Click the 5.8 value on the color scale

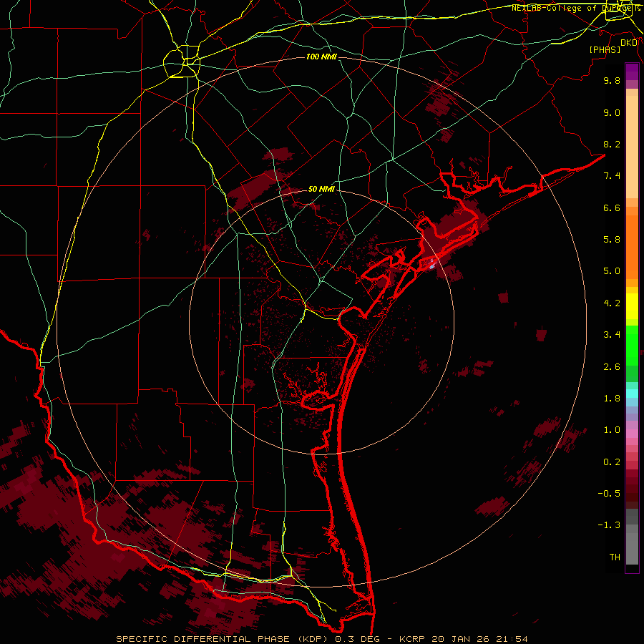[612, 240]
